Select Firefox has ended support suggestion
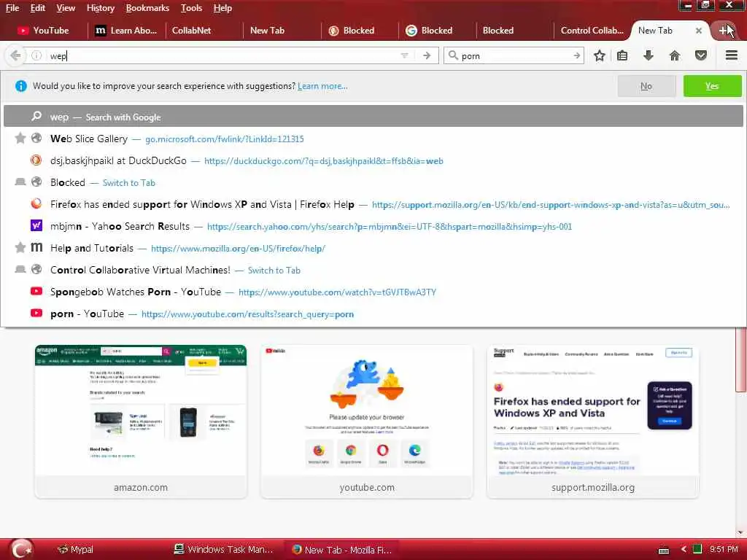The width and height of the screenshot is (747, 560). [373, 204]
